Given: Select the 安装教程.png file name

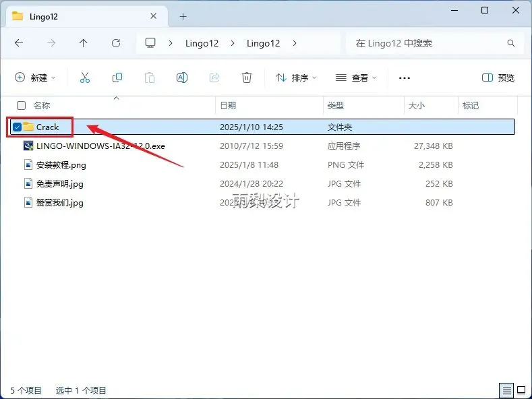Looking at the screenshot, I should point(61,165).
